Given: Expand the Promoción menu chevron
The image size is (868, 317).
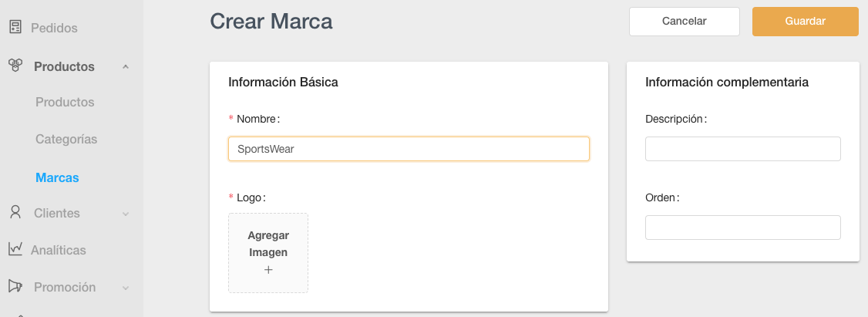Looking at the screenshot, I should (126, 288).
